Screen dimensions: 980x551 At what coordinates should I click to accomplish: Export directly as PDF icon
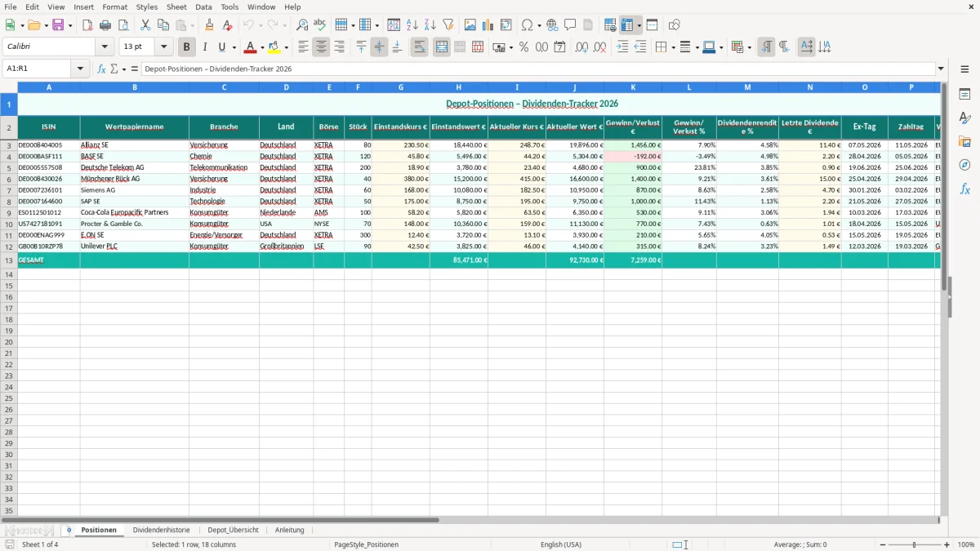pos(87,25)
